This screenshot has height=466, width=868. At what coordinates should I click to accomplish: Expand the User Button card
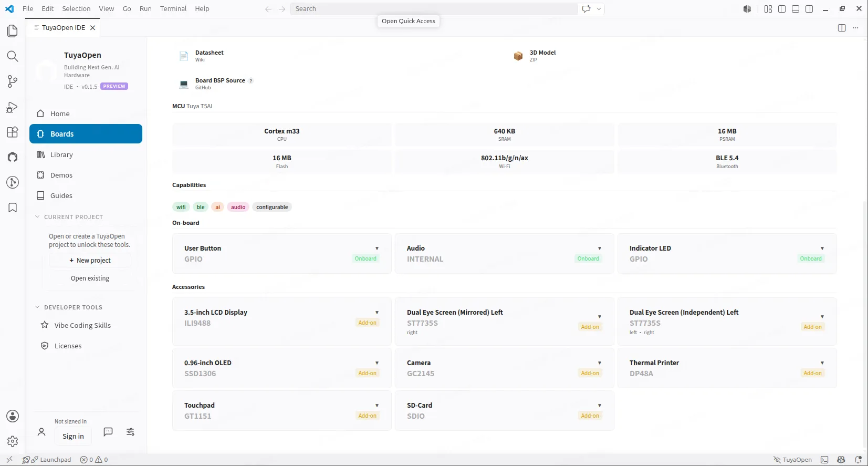pos(377,248)
